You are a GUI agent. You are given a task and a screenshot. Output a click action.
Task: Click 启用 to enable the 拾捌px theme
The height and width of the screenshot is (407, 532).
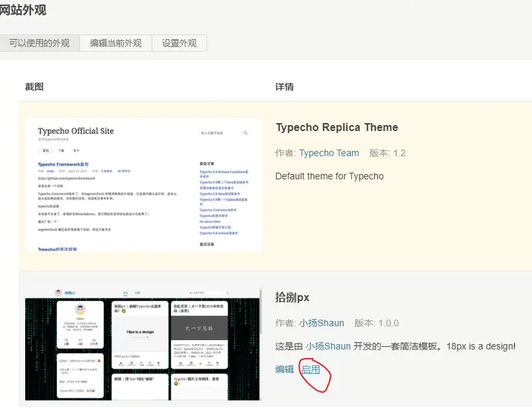[x=311, y=369]
